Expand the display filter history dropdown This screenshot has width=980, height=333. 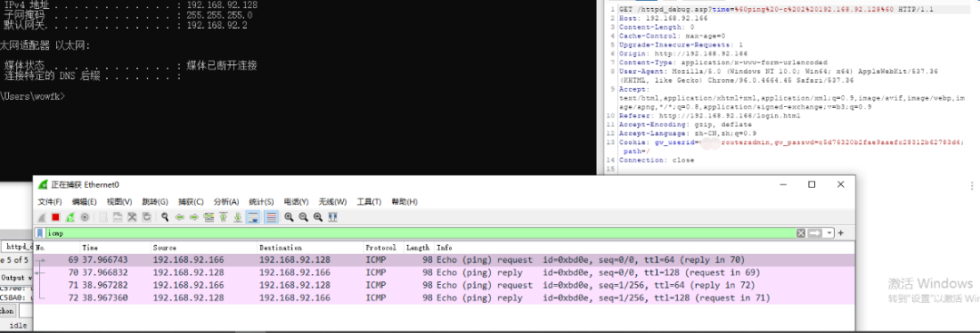(829, 233)
